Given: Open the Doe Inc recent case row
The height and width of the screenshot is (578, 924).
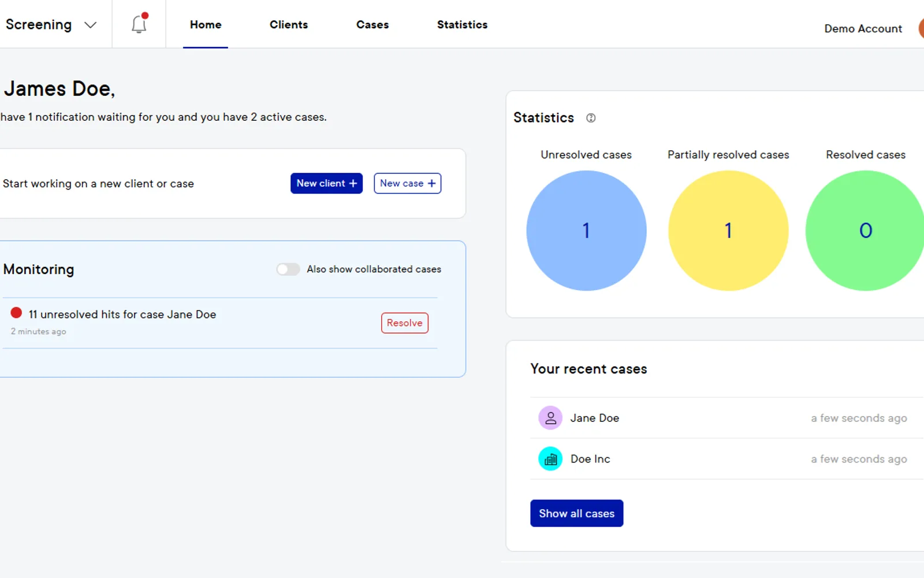Looking at the screenshot, I should (x=726, y=459).
